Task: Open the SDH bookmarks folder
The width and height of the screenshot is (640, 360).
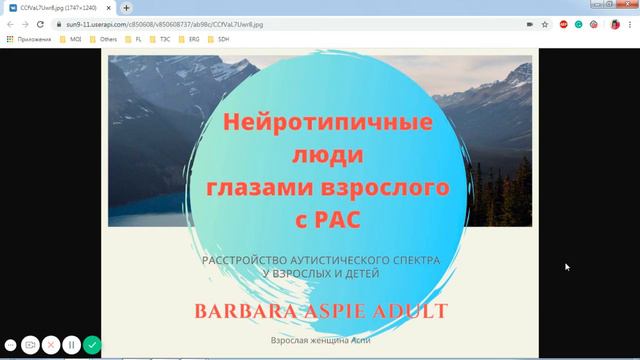Action: 218,39
